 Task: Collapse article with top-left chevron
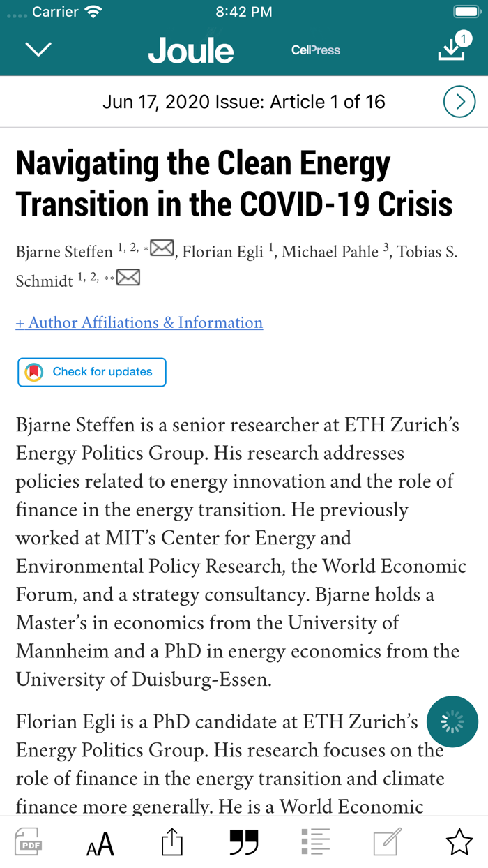pos(38,50)
